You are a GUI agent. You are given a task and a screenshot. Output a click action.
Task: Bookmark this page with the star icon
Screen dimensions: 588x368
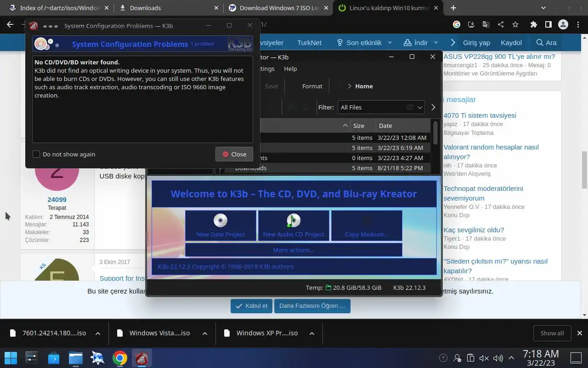[x=515, y=24]
